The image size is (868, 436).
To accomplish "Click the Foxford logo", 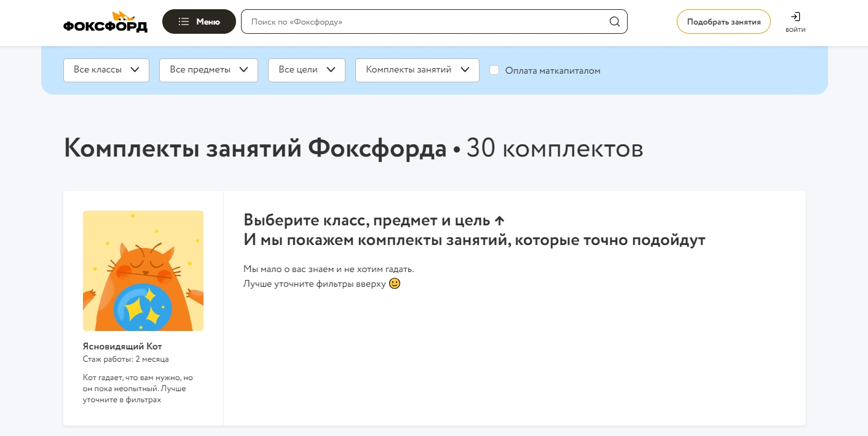I will click(105, 22).
